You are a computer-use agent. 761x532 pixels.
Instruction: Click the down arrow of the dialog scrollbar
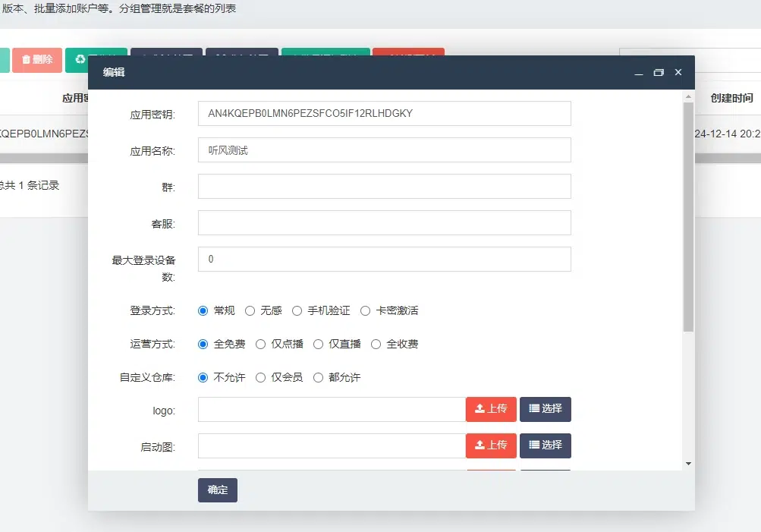(x=688, y=464)
